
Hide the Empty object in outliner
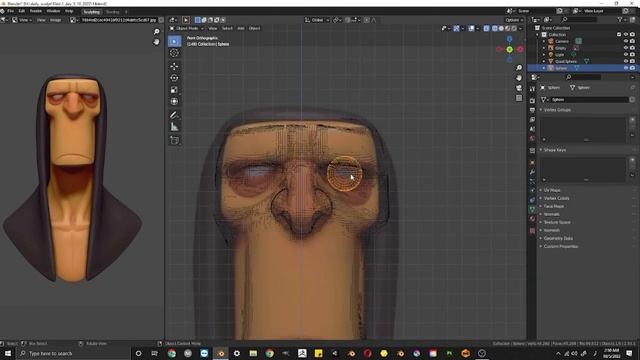click(625, 48)
